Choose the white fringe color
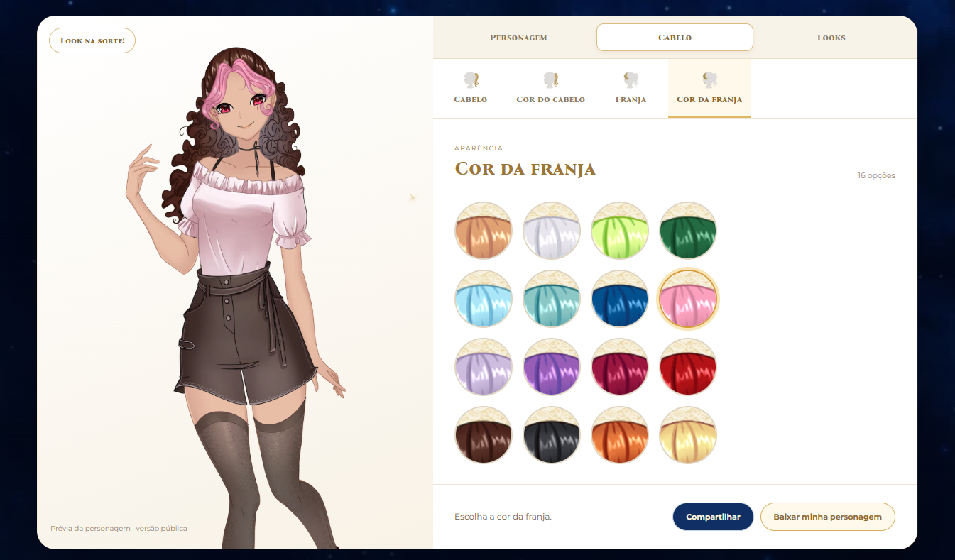The width and height of the screenshot is (955, 560). pos(552,231)
